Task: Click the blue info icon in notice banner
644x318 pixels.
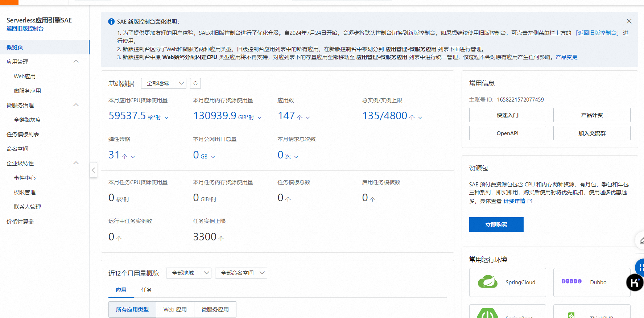Action: click(x=111, y=22)
